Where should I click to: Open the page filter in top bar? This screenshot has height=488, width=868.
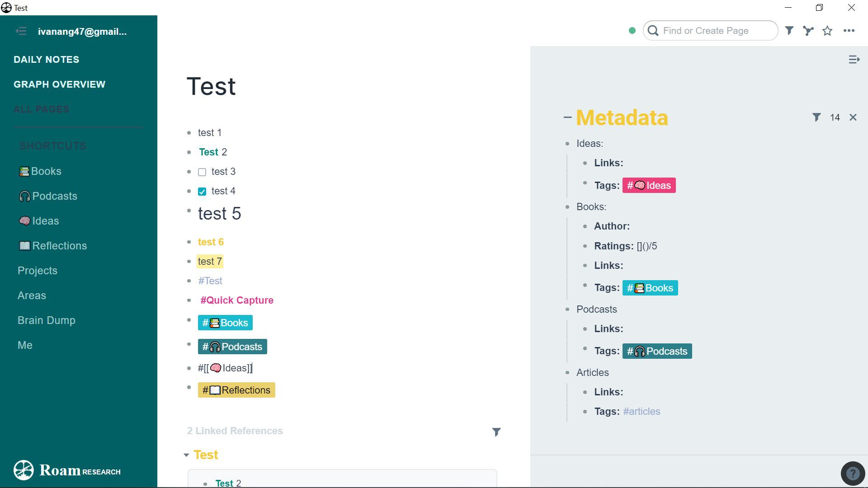(x=789, y=31)
